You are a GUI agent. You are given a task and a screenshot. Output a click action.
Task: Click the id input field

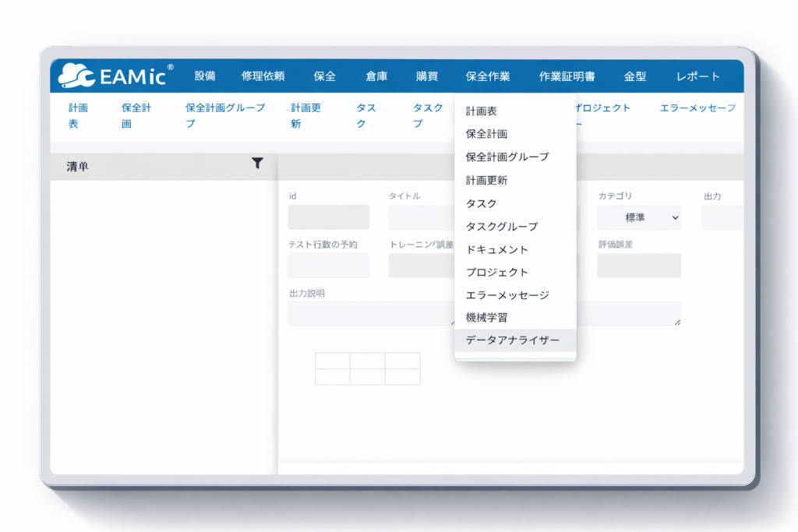tap(329, 217)
